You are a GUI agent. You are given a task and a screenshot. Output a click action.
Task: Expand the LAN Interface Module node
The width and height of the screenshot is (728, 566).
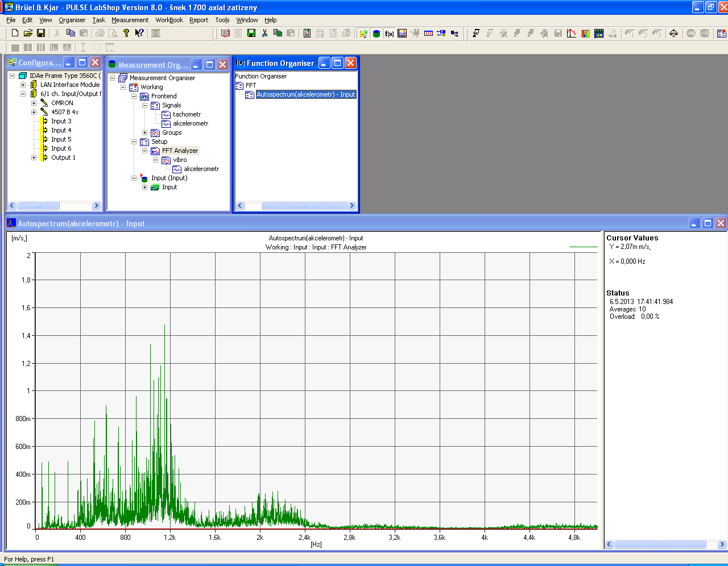[23, 85]
